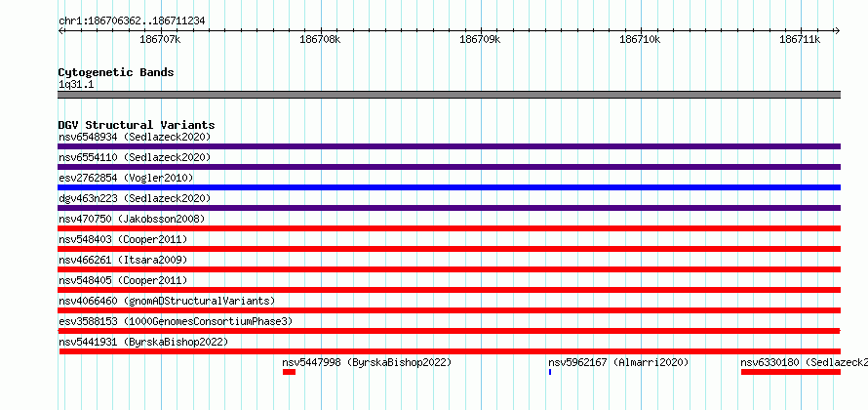This screenshot has height=410, width=868.
Task: Click the ruler's right arrowhead
Action: click(x=838, y=30)
